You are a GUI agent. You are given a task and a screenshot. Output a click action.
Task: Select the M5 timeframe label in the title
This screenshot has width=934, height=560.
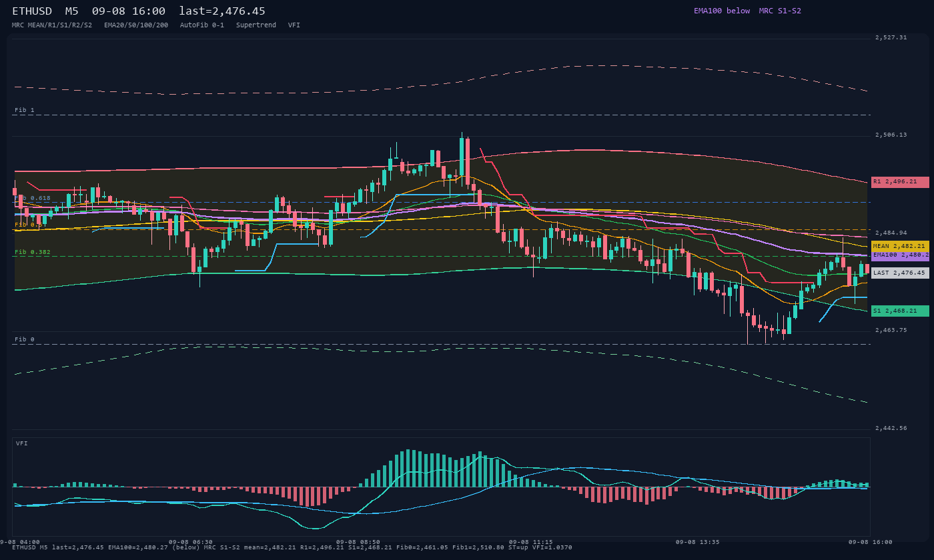pyautogui.click(x=73, y=11)
